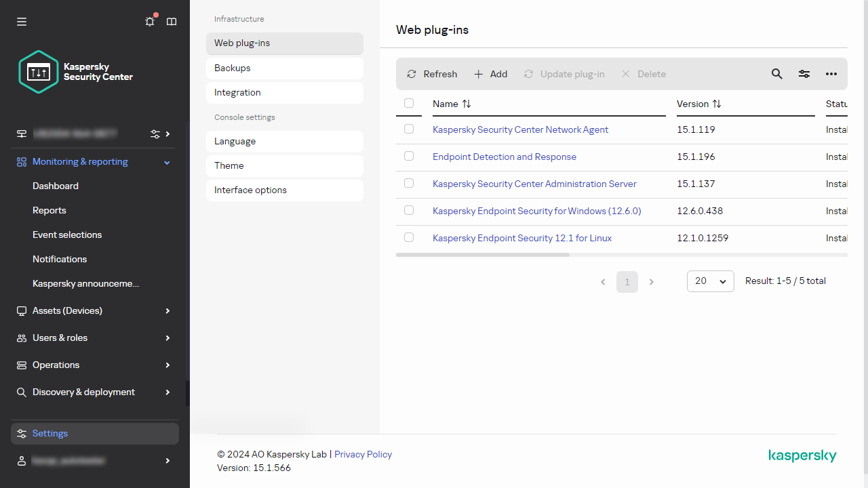Viewport: 868px width, 488px height.
Task: Click version cell 12.1.0.1259
Action: (x=703, y=238)
